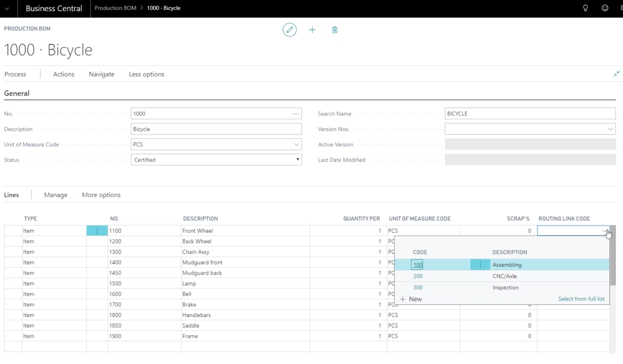Click the lines grid vertical scrollbar
This screenshot has height=364, width=623.
click(613, 255)
